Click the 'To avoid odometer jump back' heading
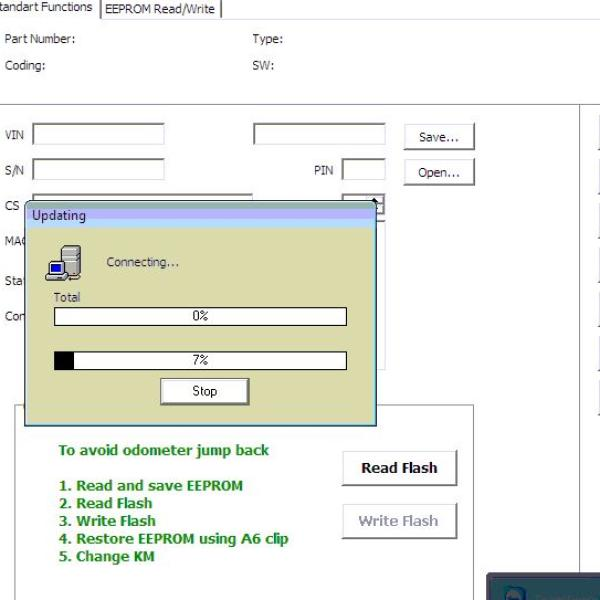Image resolution: width=600 pixels, height=600 pixels. tap(163, 450)
